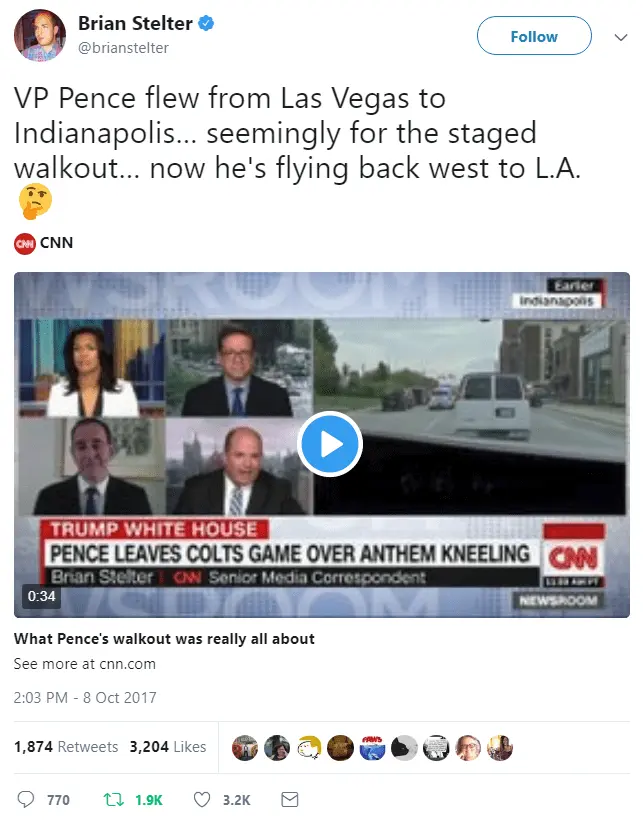View the 1,874 Retweets list
Viewport: 643px width, 821px height.
[x=66, y=747]
